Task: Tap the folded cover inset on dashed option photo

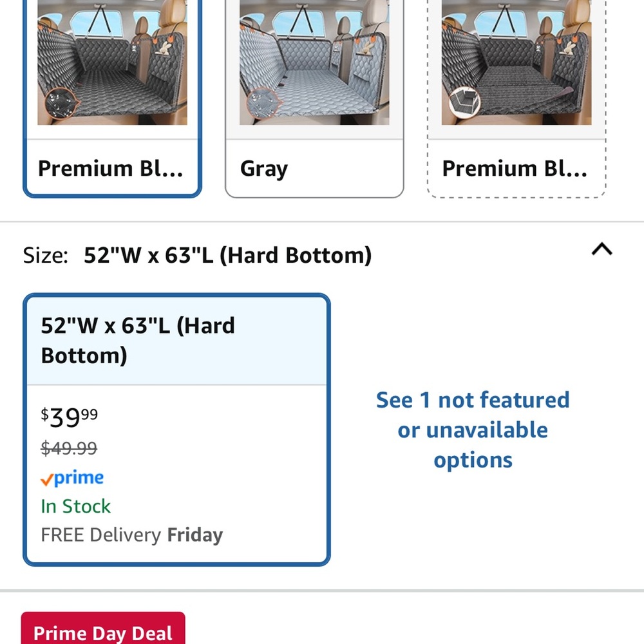Action: pos(464,102)
